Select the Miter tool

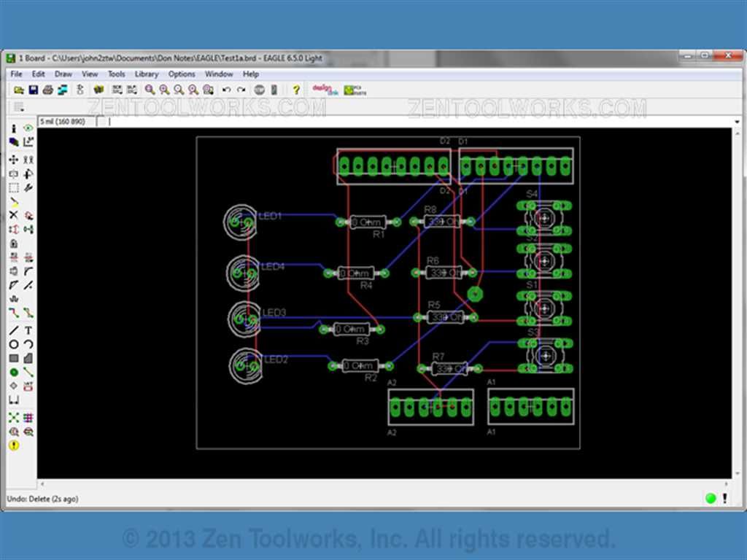pyautogui.click(x=28, y=271)
